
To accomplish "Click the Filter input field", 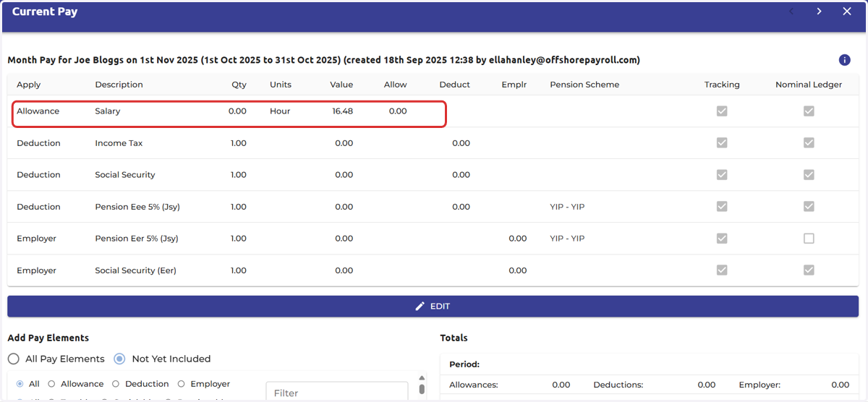I will pos(336,392).
